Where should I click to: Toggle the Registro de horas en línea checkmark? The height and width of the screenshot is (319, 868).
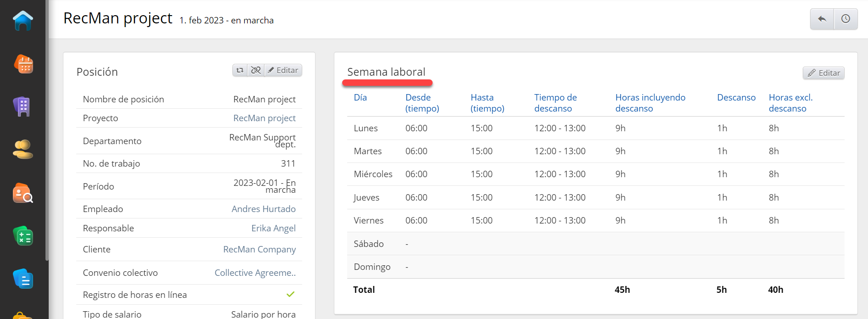coord(290,294)
